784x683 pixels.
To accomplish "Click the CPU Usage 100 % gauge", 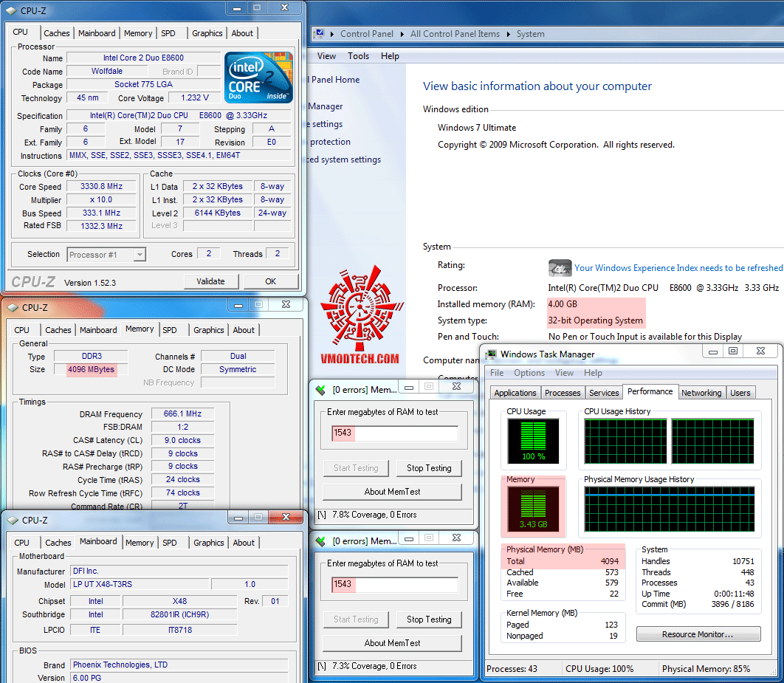I will tap(534, 441).
